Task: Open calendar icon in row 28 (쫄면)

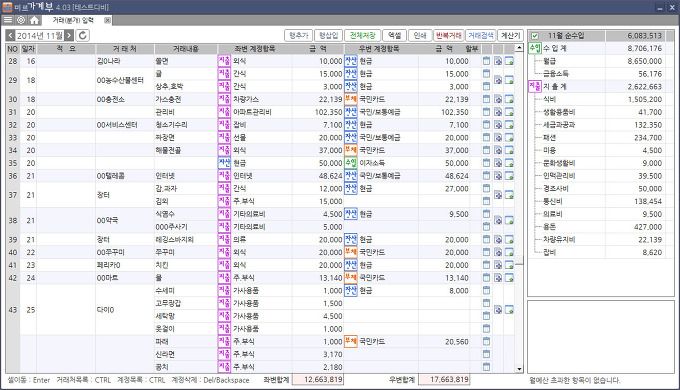Action: pos(487,61)
